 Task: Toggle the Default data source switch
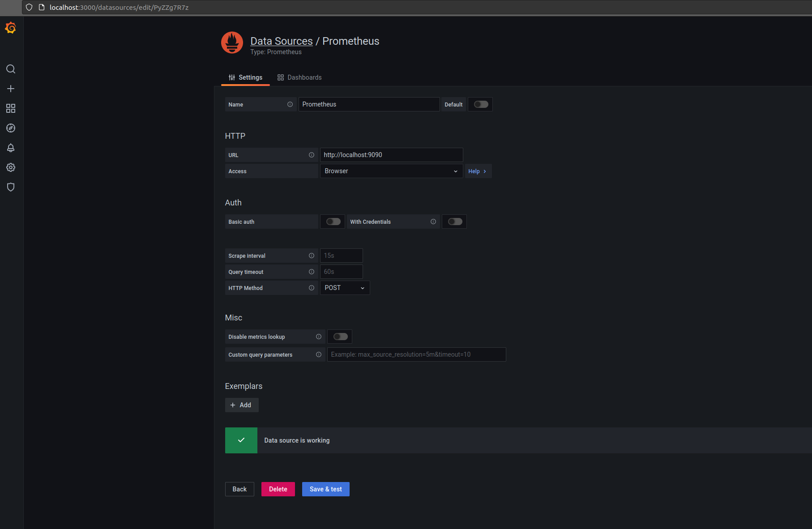(x=481, y=104)
